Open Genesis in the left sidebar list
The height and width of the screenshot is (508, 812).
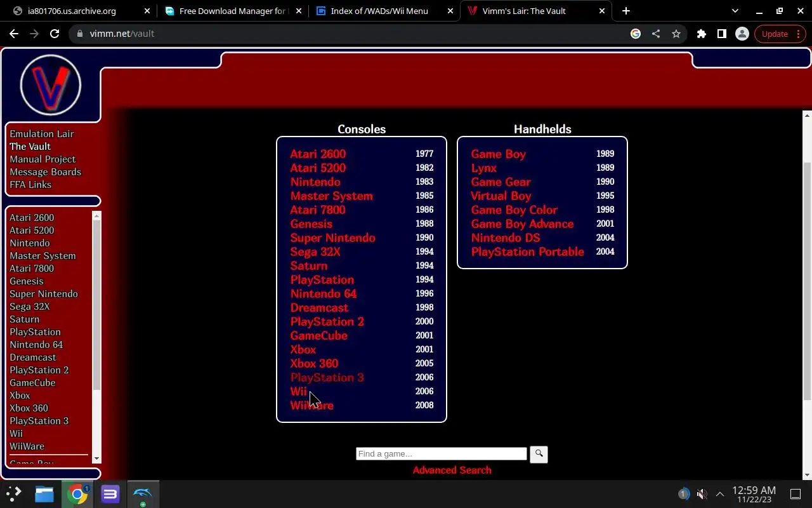click(x=27, y=281)
